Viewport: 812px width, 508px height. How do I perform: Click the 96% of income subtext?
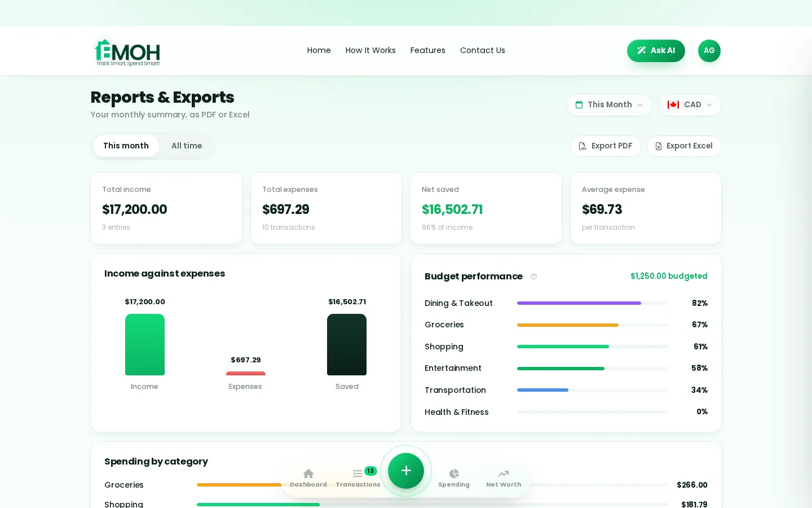point(447,227)
